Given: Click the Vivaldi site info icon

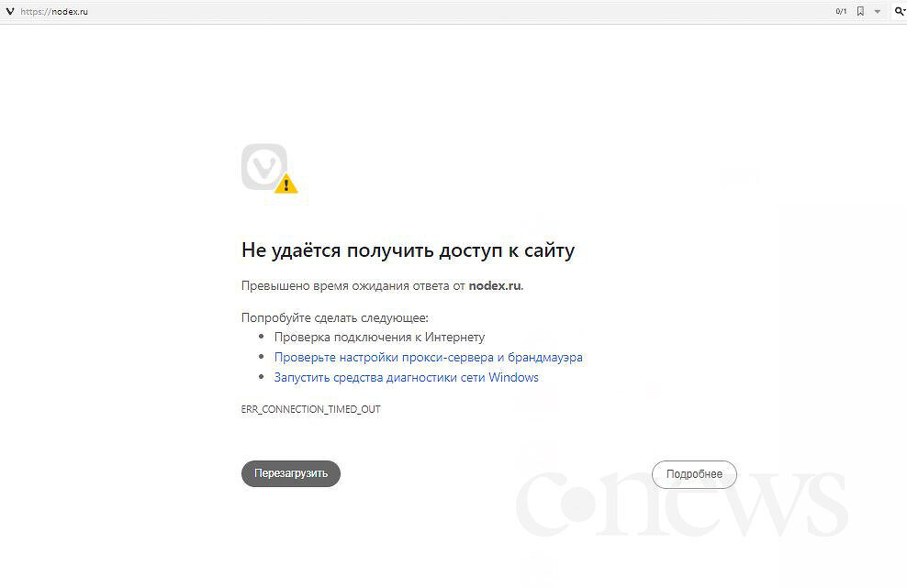Looking at the screenshot, I should (10, 12).
